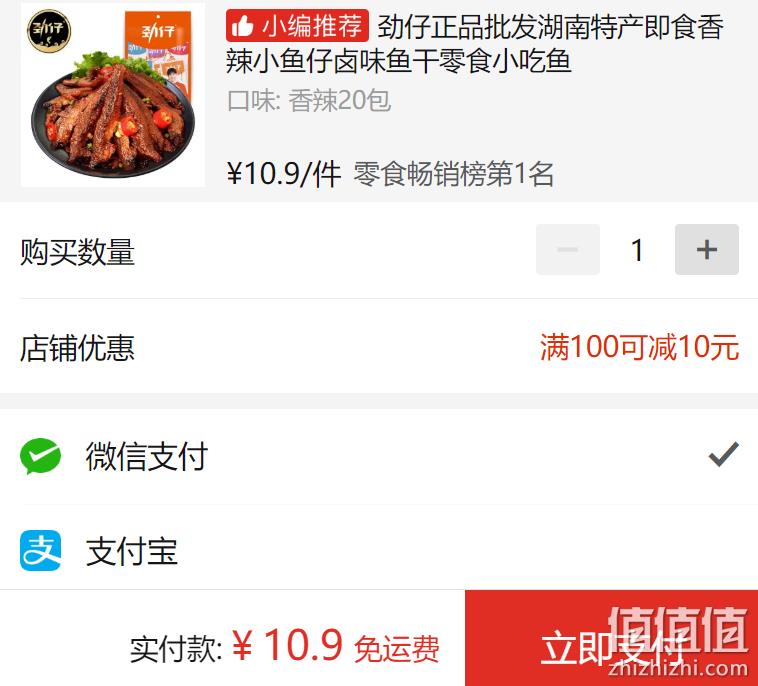Viewport: 758px width, 686px height.
Task: Open 满100可减10元 store discount
Action: [x=640, y=347]
